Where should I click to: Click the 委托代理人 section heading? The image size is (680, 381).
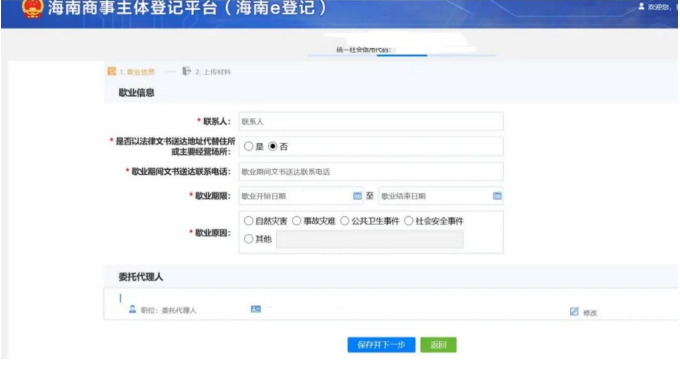click(141, 277)
